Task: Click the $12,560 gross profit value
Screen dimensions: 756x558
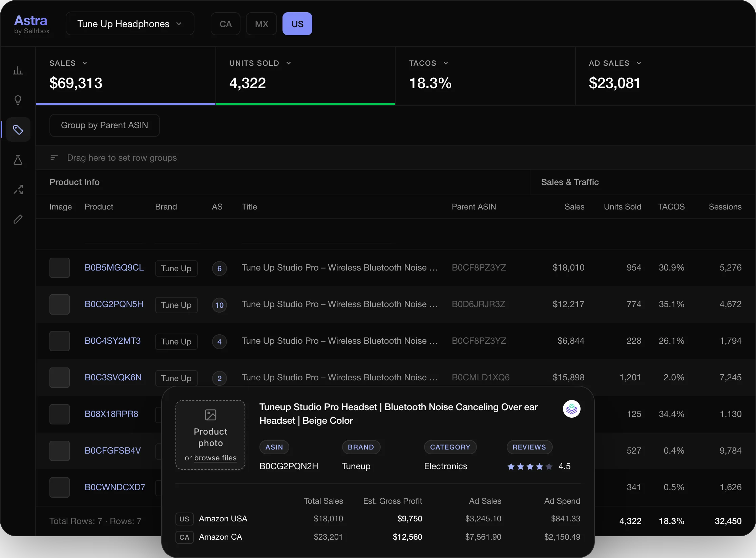Action: pos(407,537)
